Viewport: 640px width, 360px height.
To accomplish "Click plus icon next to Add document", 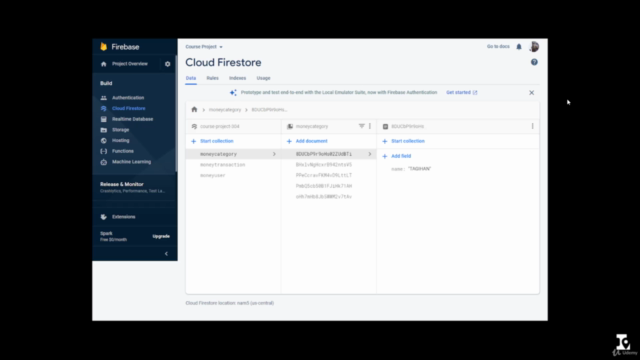I will (x=289, y=141).
